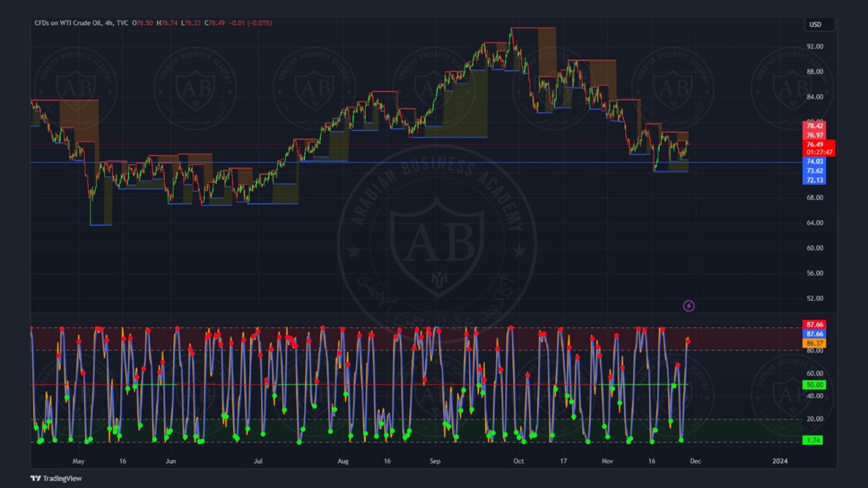Select the blue 73.62 price label
The width and height of the screenshot is (868, 488).
pos(814,171)
